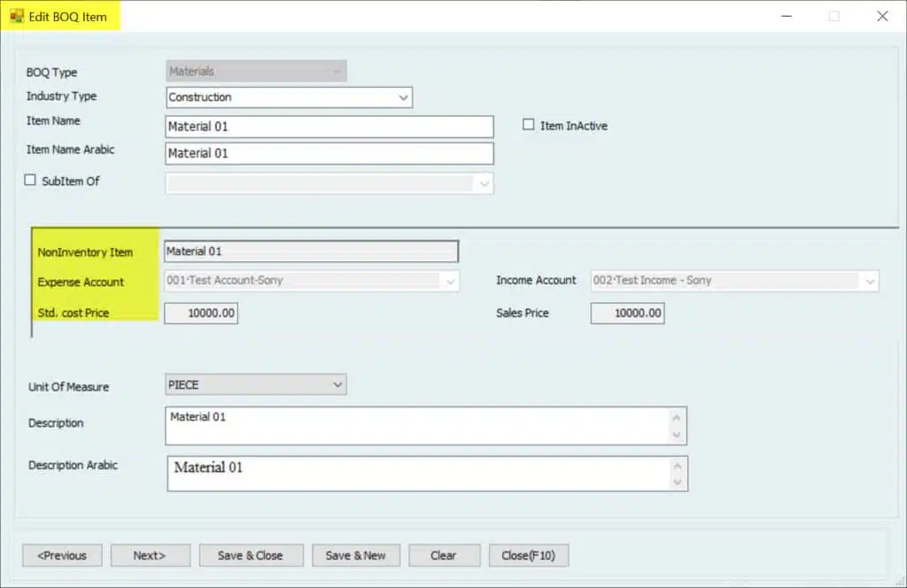Click Description scroll up arrow
The image size is (907, 588).
tap(677, 417)
